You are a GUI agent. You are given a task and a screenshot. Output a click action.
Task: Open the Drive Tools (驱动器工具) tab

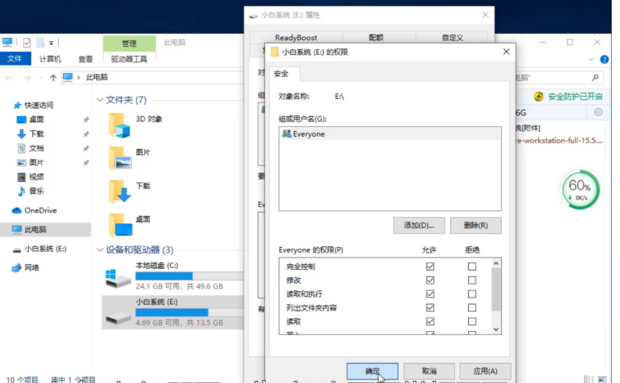click(129, 59)
